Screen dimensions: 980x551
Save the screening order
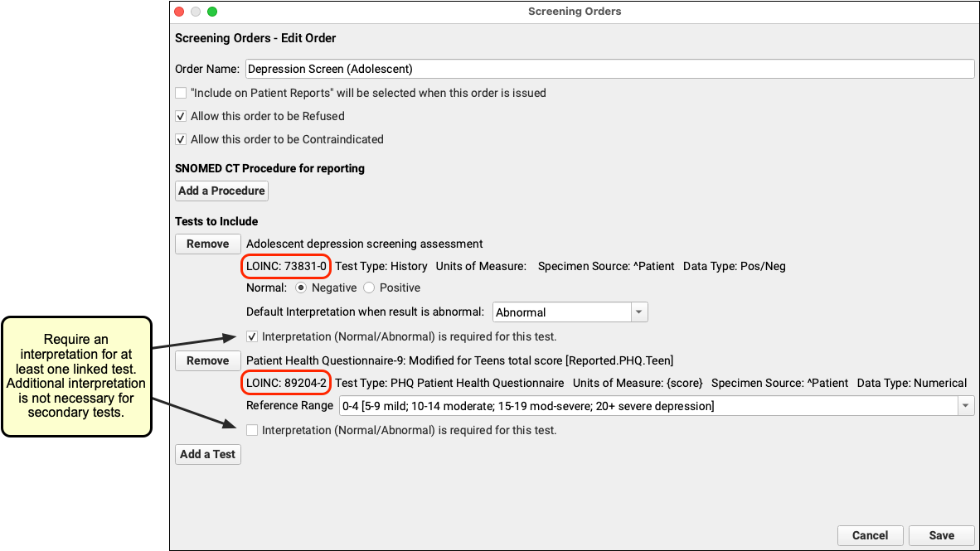[x=941, y=535]
